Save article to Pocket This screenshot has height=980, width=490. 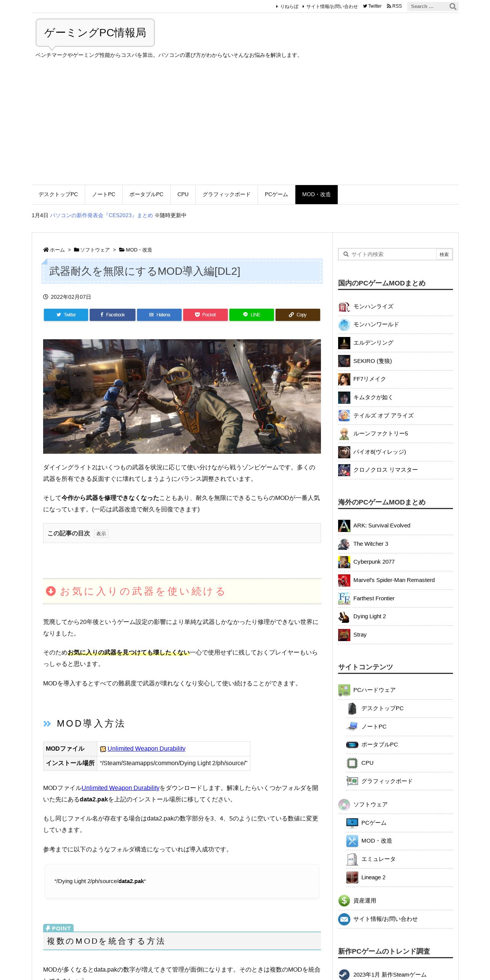click(x=205, y=315)
